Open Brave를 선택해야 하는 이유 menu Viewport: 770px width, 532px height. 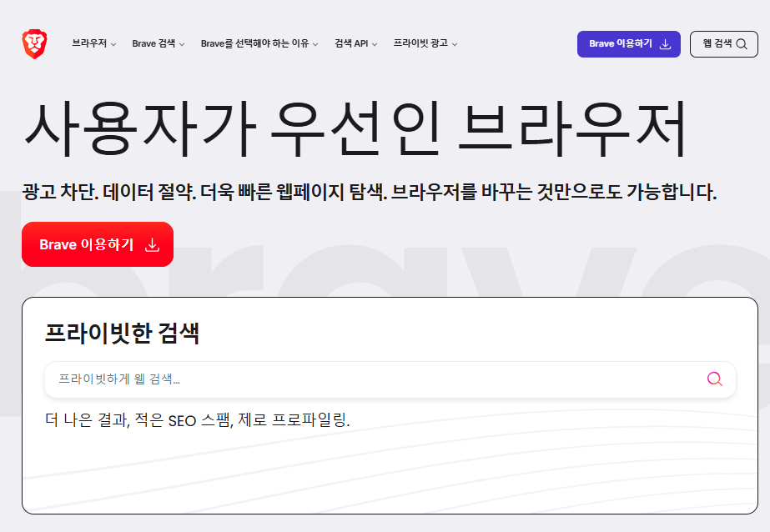(x=259, y=43)
